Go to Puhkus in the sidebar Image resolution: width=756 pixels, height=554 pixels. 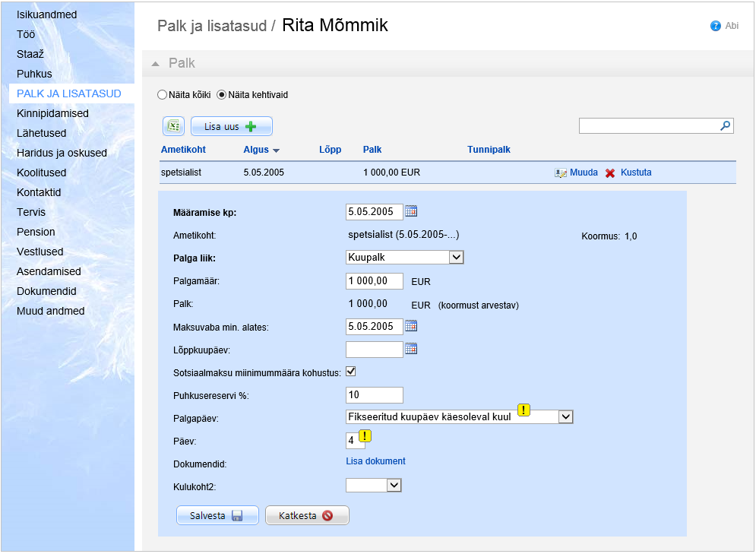[x=34, y=74]
